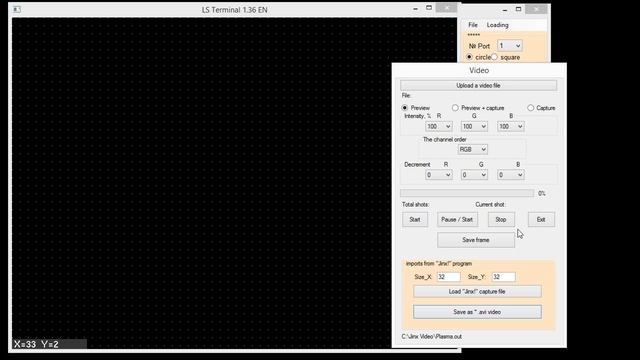Maximize the small settings window
The image size is (640, 360).
point(518,9)
